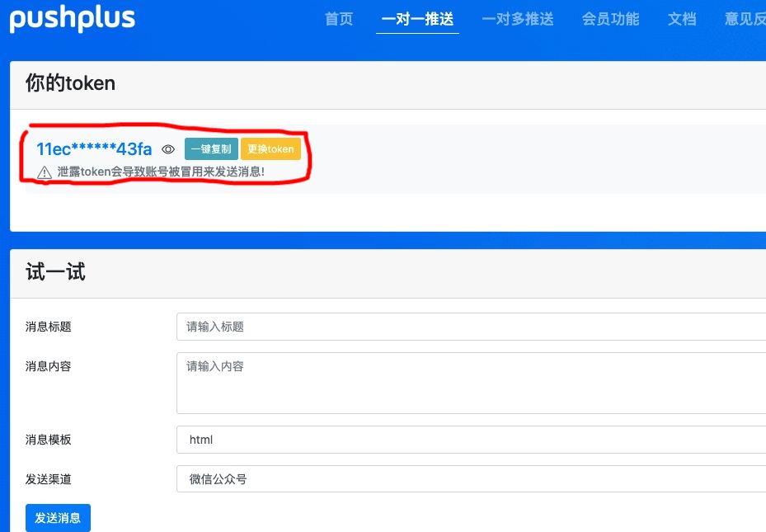
Task: Open the 意见反馈 nav link
Action: tap(745, 19)
